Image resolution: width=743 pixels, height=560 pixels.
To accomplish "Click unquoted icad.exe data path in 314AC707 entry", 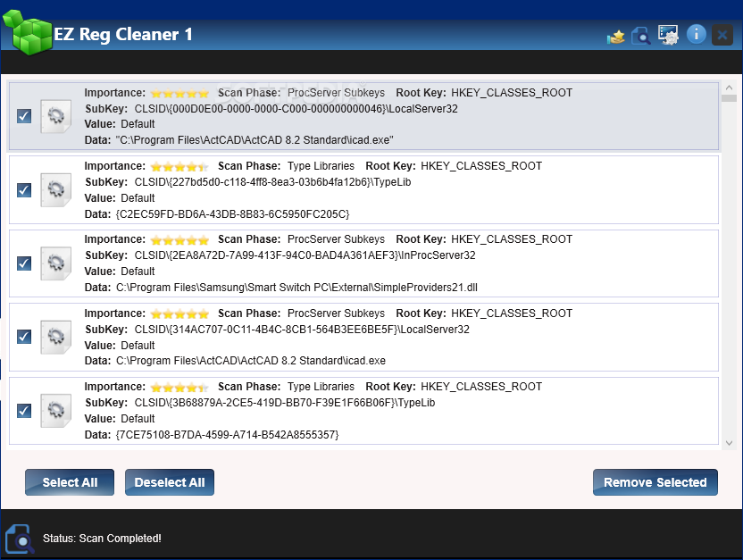I will click(x=251, y=361).
